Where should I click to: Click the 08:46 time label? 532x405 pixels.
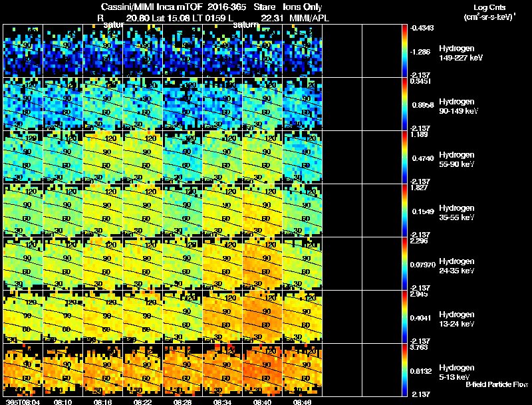pyautogui.click(x=302, y=402)
